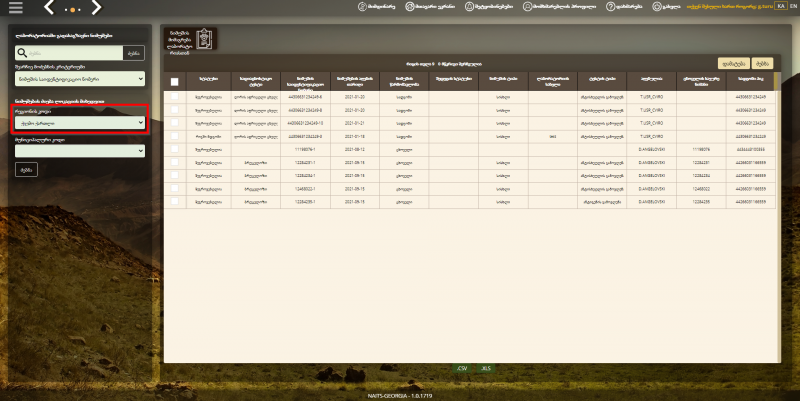Expand the red-highlighted region code dropdown
800x401 pixels.
(x=80, y=122)
